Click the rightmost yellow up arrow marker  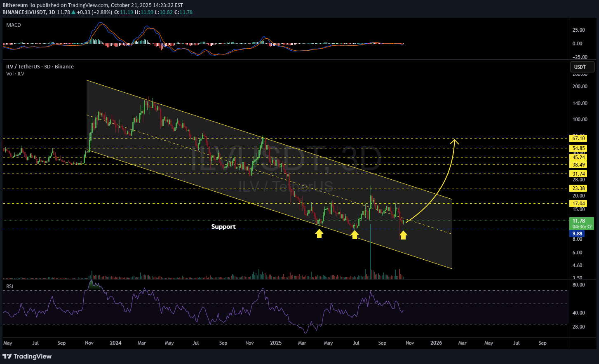pyautogui.click(x=403, y=235)
